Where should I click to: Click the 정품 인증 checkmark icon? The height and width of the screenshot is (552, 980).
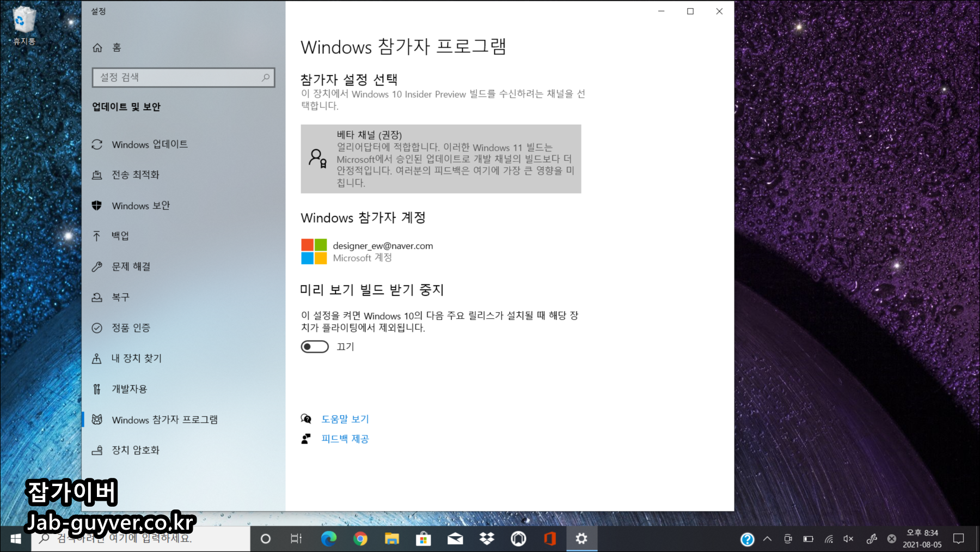(97, 327)
